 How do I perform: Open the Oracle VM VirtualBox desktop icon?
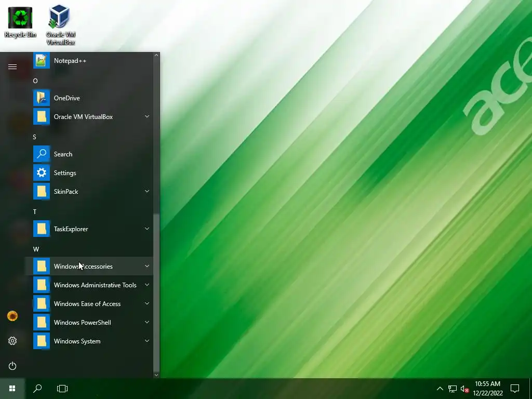click(60, 25)
